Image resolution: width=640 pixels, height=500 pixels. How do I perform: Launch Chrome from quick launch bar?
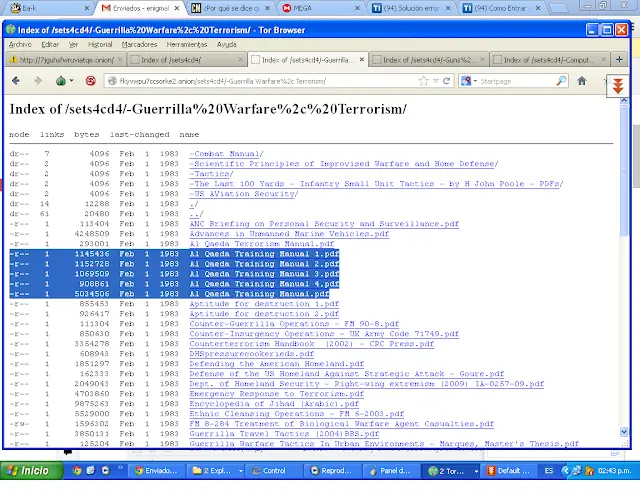point(77,471)
